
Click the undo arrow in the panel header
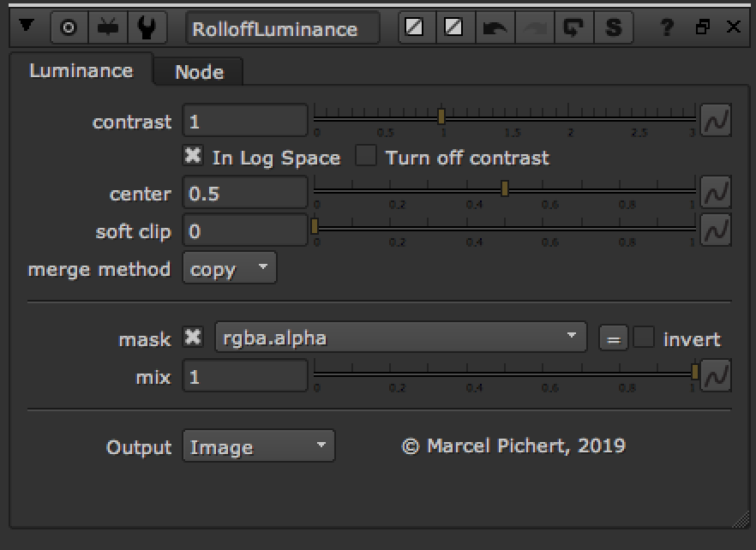(495, 28)
